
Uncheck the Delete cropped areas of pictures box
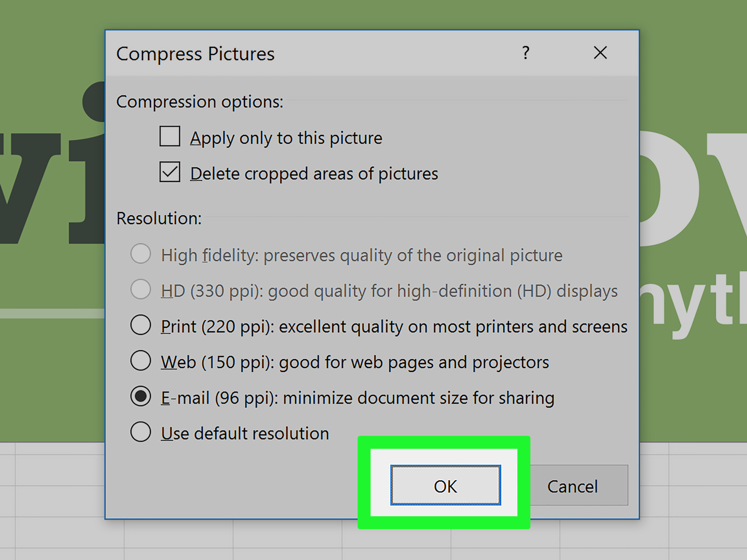169,172
